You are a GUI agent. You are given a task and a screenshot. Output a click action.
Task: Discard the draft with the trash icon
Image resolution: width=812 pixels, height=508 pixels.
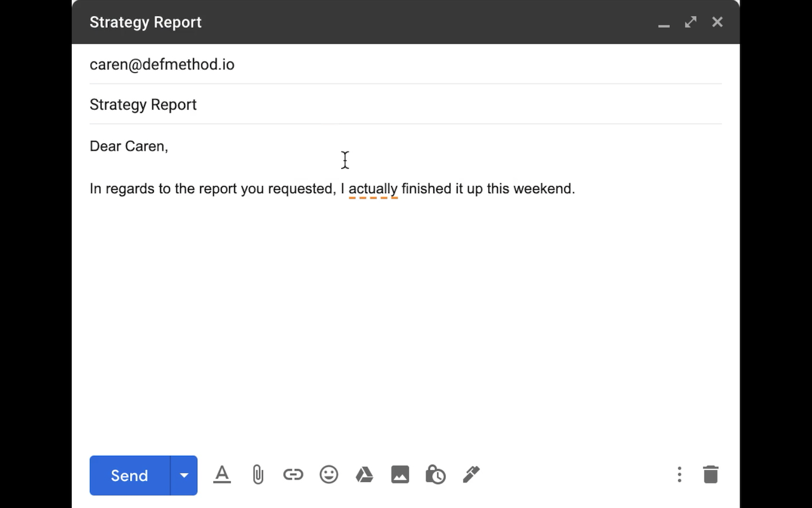[710, 474]
